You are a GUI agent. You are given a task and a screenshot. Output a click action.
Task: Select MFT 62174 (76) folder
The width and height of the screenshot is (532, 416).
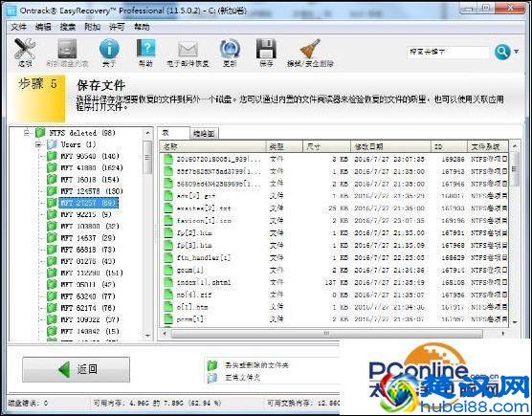point(88,308)
